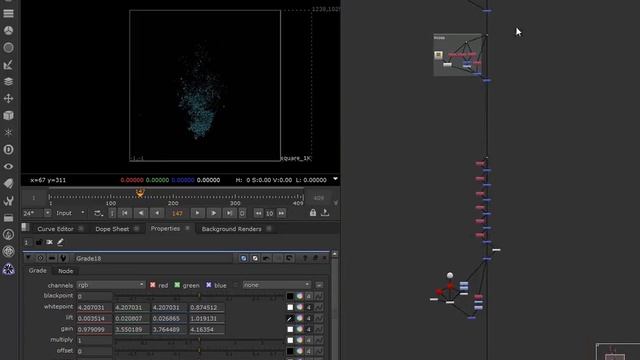This screenshot has width=640, height=360.
Task: Open the Keyer nodes menu
Action: [x=8, y=65]
